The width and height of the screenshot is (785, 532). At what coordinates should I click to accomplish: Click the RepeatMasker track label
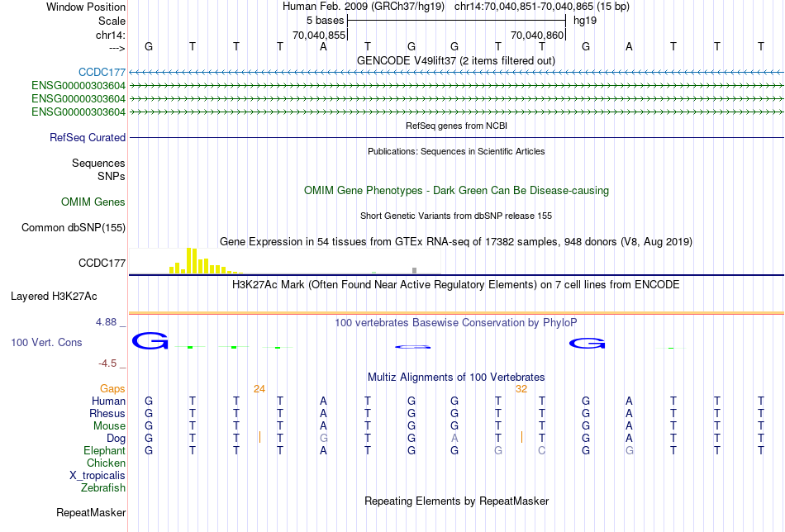(91, 512)
